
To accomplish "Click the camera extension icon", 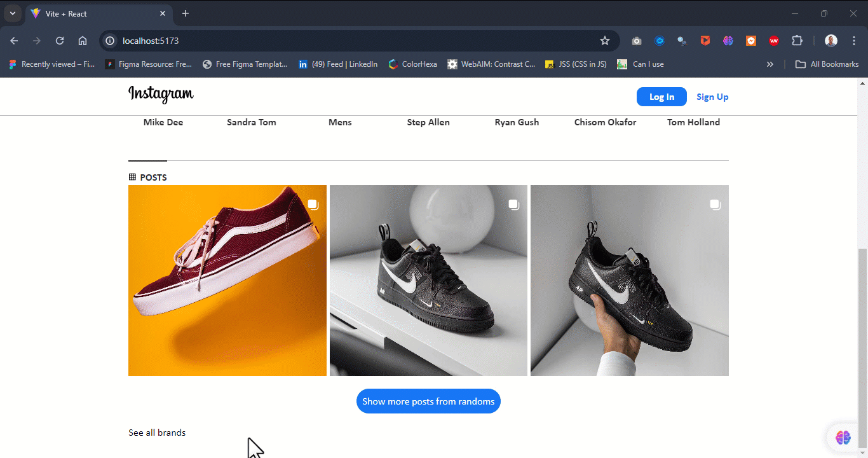I will click(637, 41).
